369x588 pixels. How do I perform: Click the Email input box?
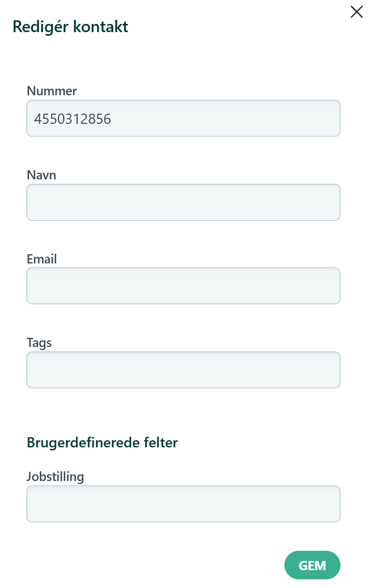tap(183, 285)
